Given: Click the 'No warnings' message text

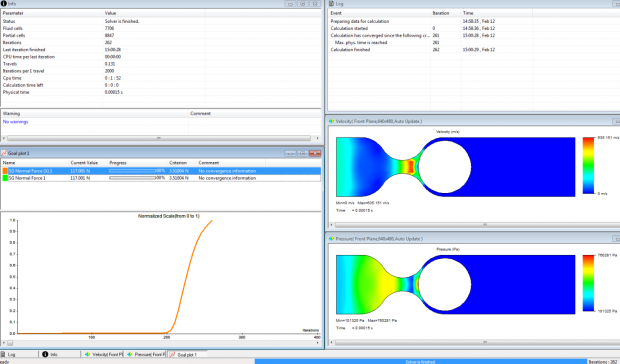Looking at the screenshot, I should point(15,122).
